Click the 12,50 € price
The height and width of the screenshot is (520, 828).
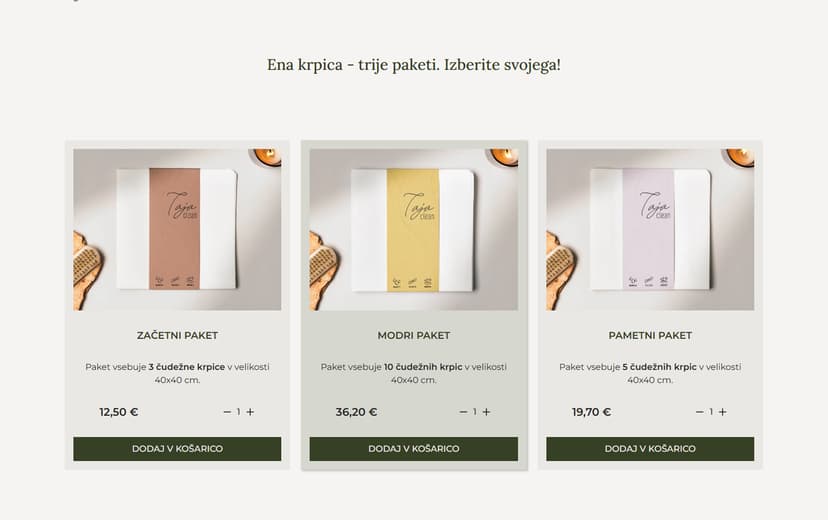(x=119, y=412)
